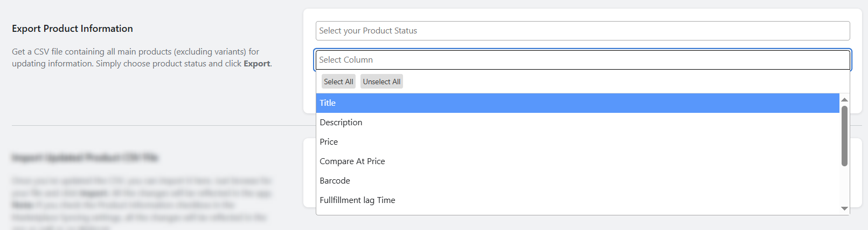Choose the Title column option

pos(578,103)
